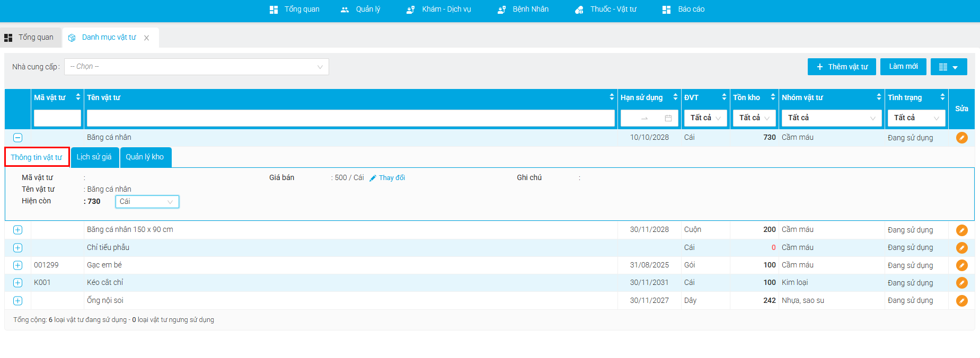Open the Hạn sử dụng date range picker
This screenshot has height=358, width=980.
(649, 118)
